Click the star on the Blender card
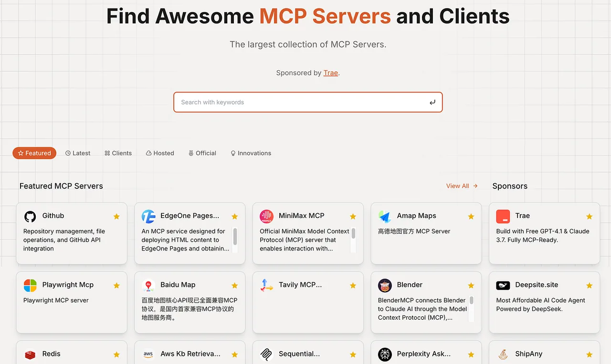This screenshot has width=611, height=364. [x=471, y=286]
